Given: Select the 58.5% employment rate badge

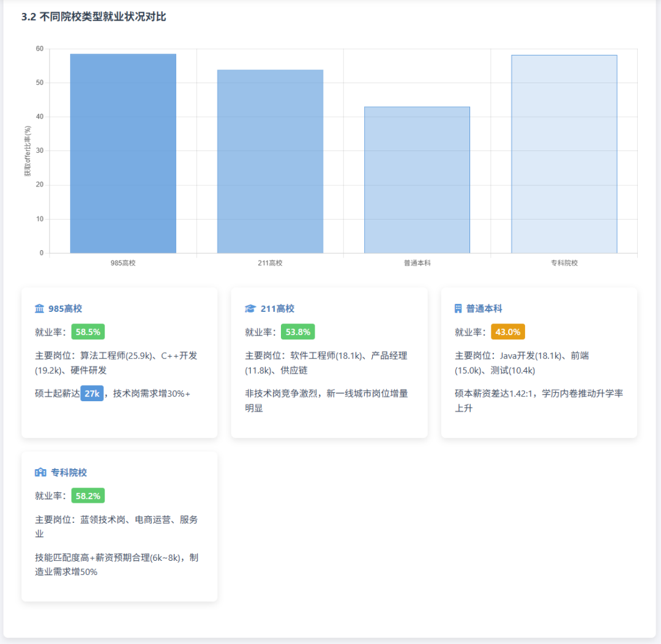Looking at the screenshot, I should [x=88, y=332].
